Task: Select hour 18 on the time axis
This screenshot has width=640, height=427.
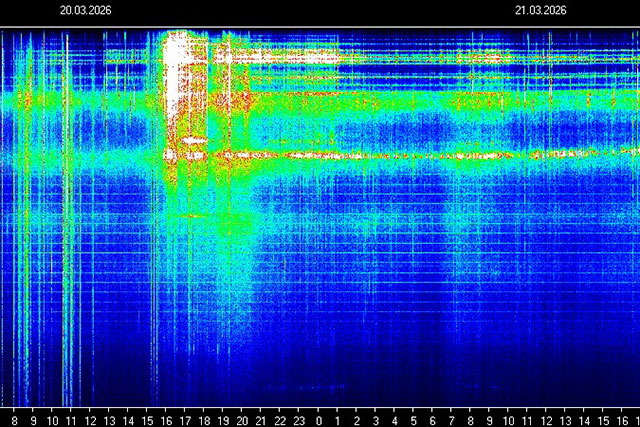Action: 203,419
